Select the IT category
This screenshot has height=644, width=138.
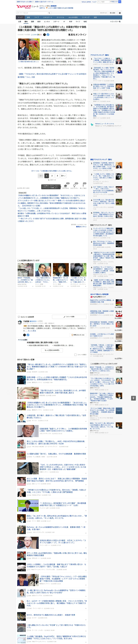point(64,21)
